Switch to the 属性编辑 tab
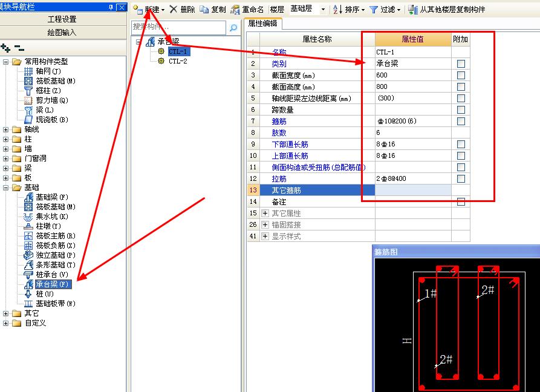The image size is (540, 392). click(263, 24)
